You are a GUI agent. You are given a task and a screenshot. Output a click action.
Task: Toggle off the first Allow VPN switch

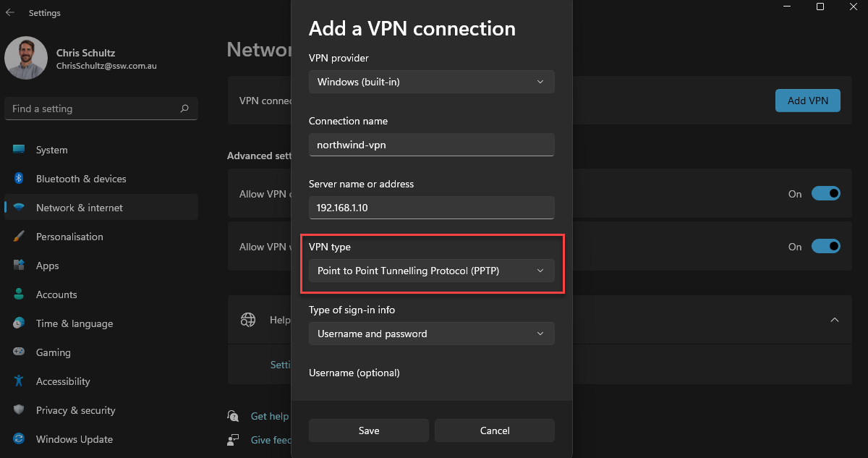825,193
